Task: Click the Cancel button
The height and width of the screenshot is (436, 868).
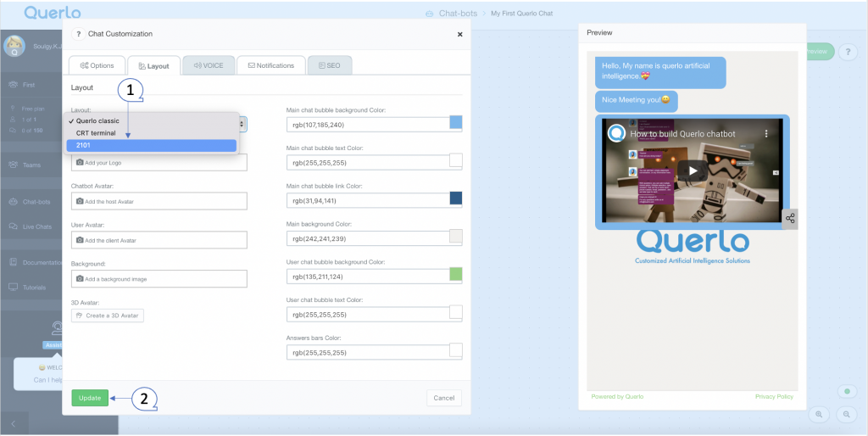Action: [444, 398]
